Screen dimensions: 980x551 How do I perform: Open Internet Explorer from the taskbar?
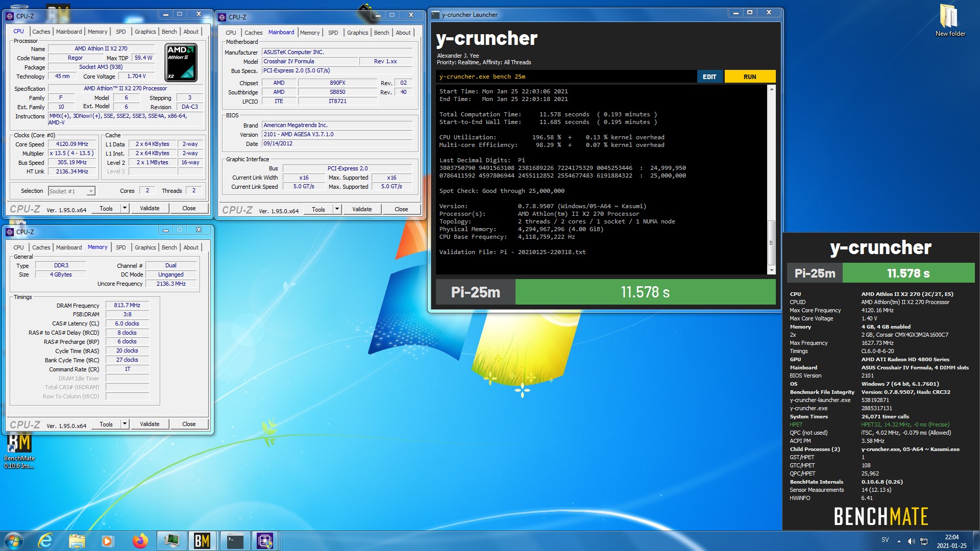click(x=45, y=541)
